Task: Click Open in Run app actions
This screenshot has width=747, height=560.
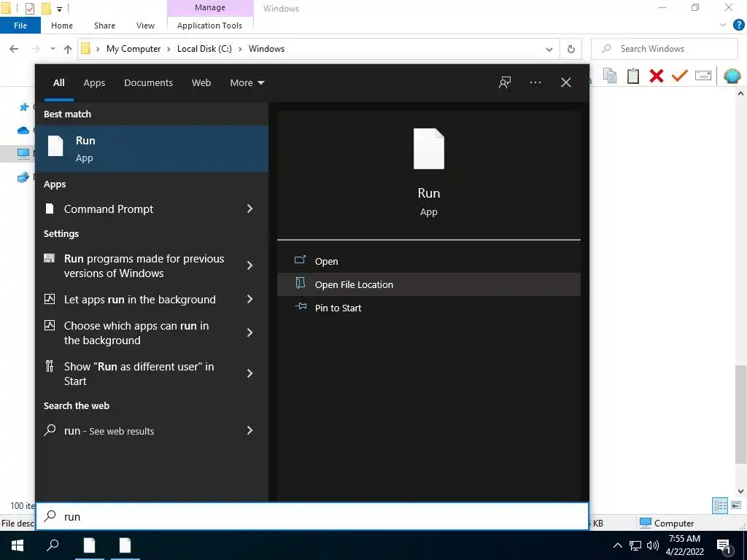Action: pyautogui.click(x=429, y=261)
